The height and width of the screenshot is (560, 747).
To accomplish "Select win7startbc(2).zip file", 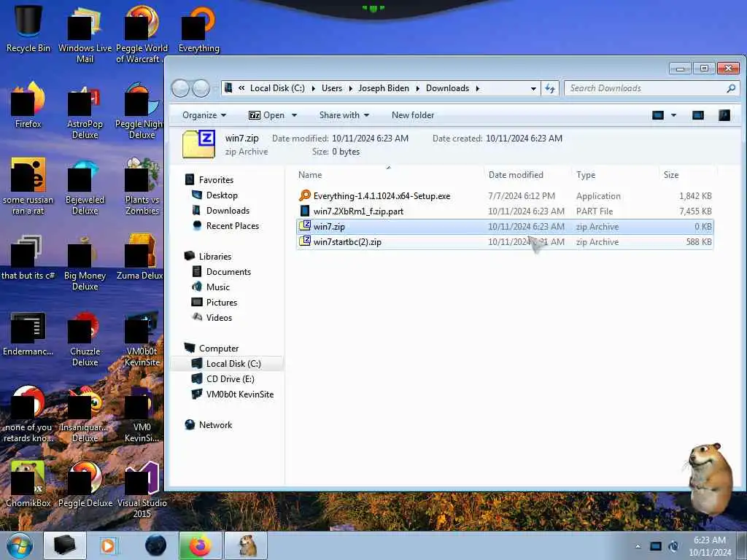I will tap(505, 242).
